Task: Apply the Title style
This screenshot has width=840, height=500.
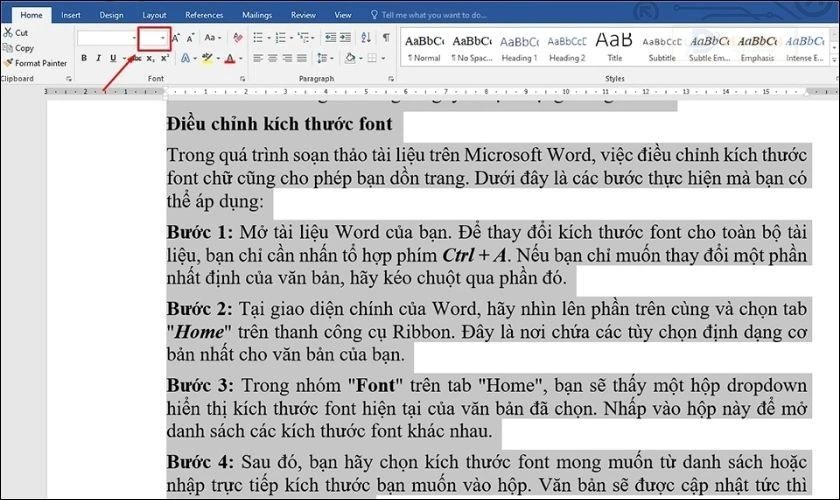Action: tap(614, 48)
